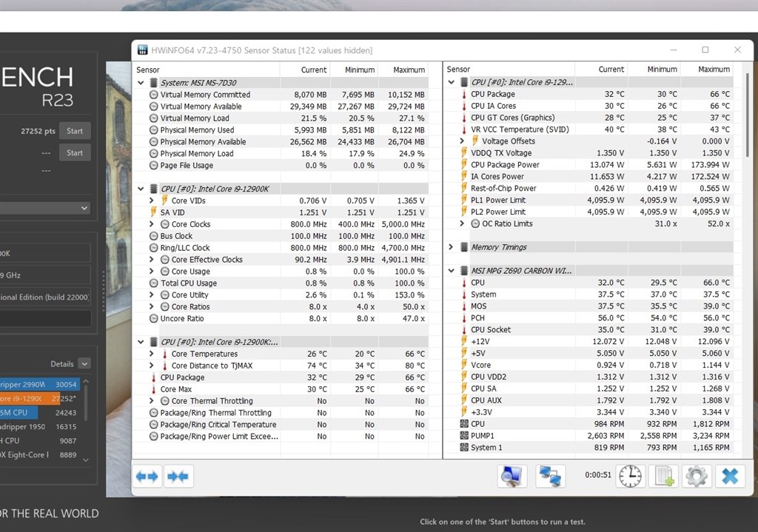
Task: Click the thermometer icon beside MOS
Action: click(x=464, y=306)
